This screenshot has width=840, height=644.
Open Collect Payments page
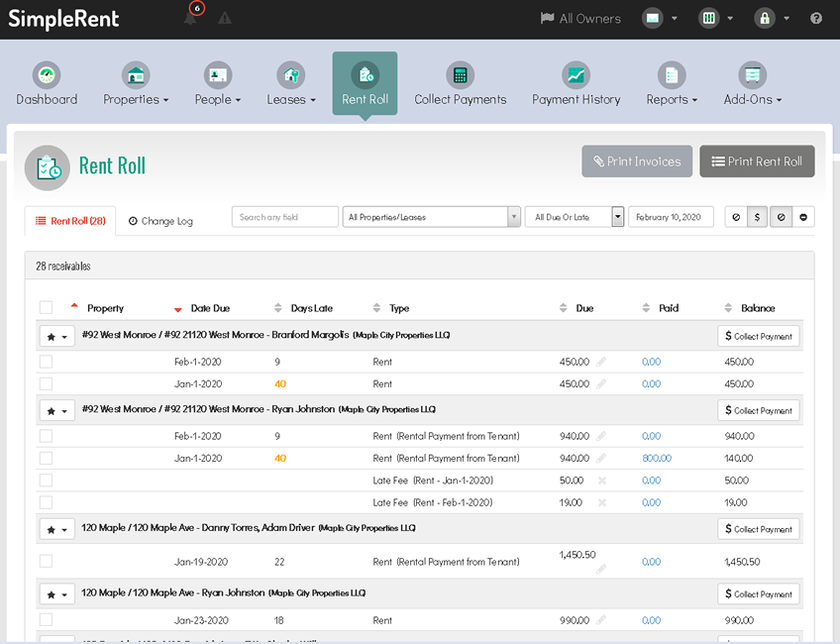[461, 83]
